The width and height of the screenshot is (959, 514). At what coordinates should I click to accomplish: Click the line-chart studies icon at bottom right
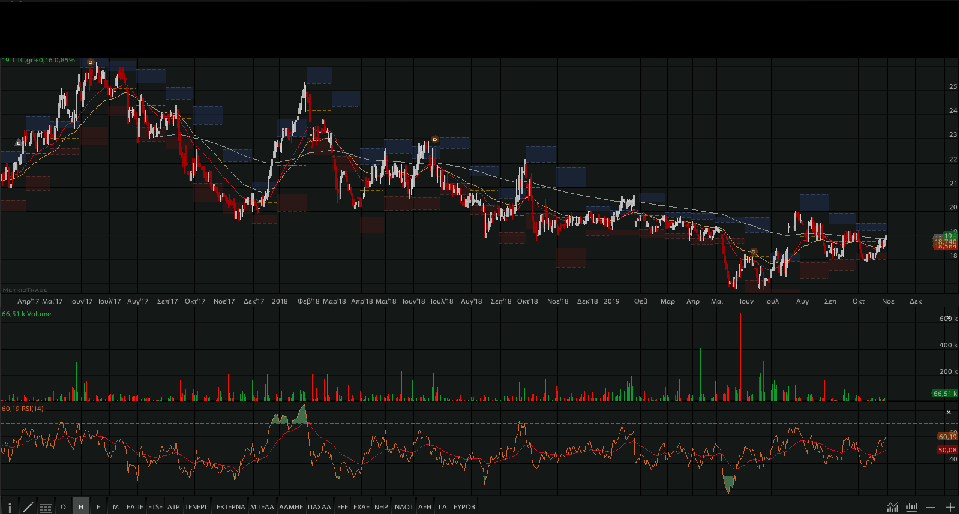892,507
